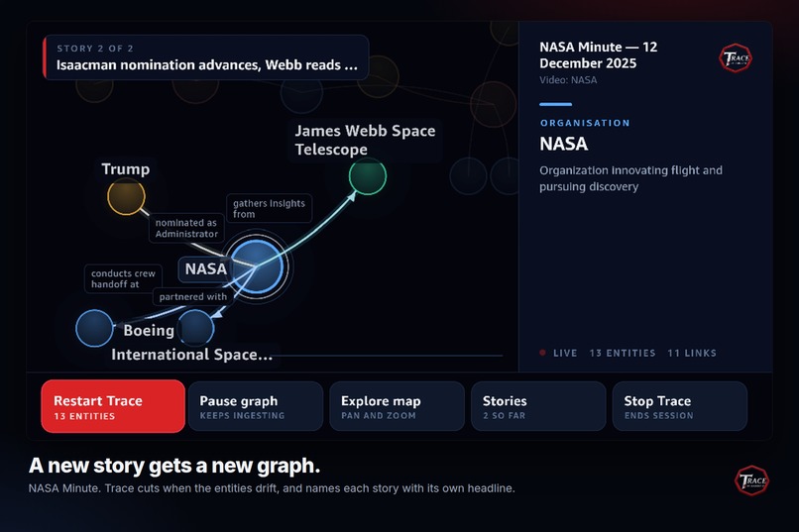This screenshot has width=799, height=532.
Task: Click the '11 LINKS' status count
Action: pyautogui.click(x=692, y=353)
